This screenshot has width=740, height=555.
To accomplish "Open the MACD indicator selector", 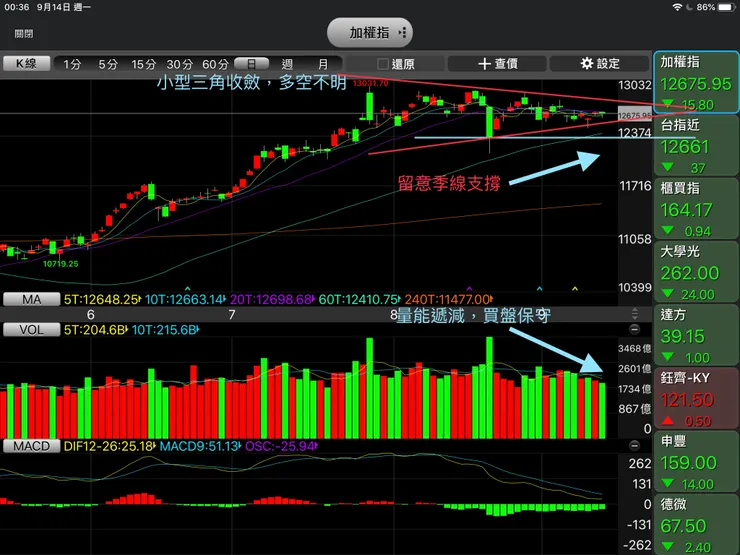I will pos(32,446).
